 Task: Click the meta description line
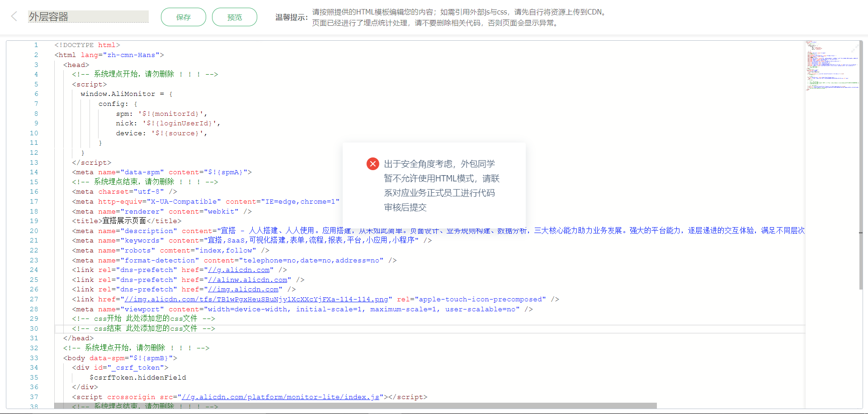tap(439, 231)
